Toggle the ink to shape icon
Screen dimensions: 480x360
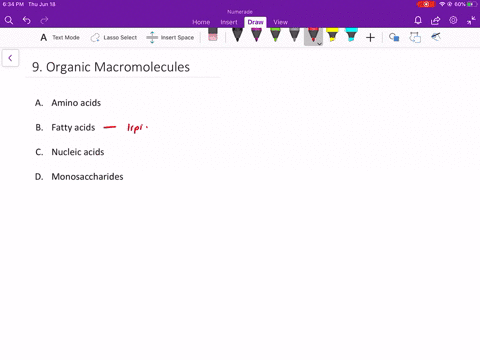[x=415, y=37]
